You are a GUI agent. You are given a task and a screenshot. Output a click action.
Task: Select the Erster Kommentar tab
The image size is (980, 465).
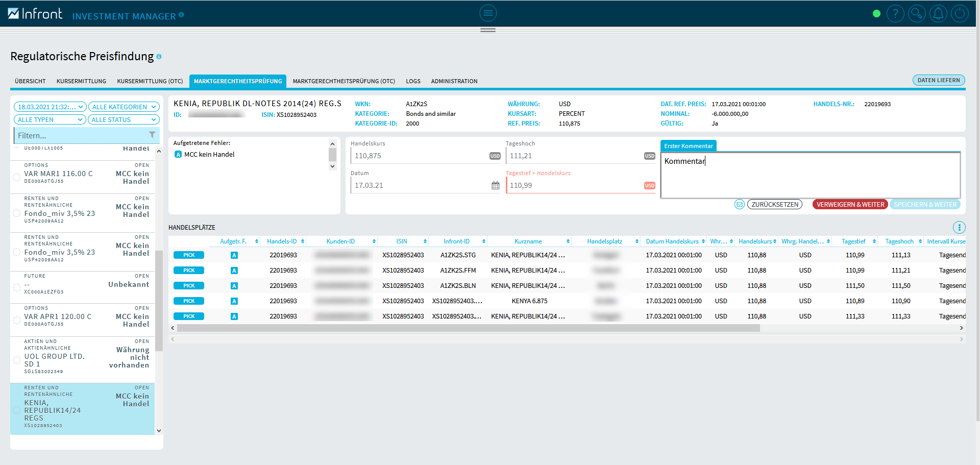pos(688,146)
